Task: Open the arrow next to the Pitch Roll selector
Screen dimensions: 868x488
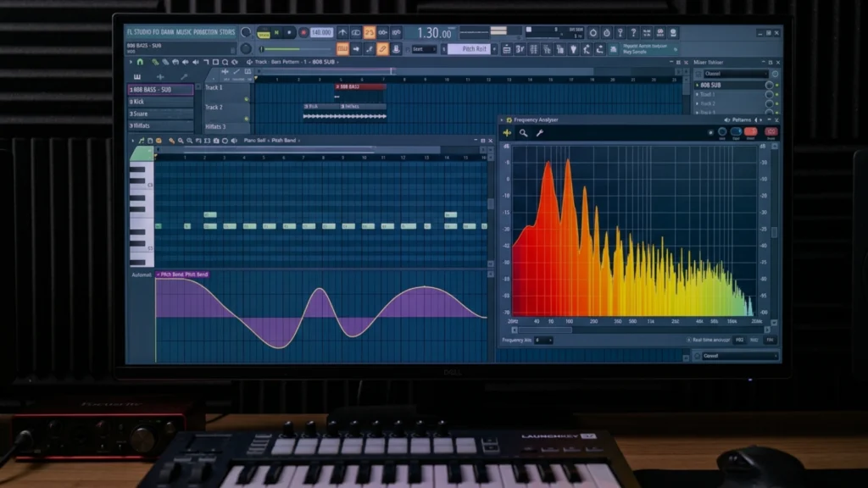Action: coord(494,49)
